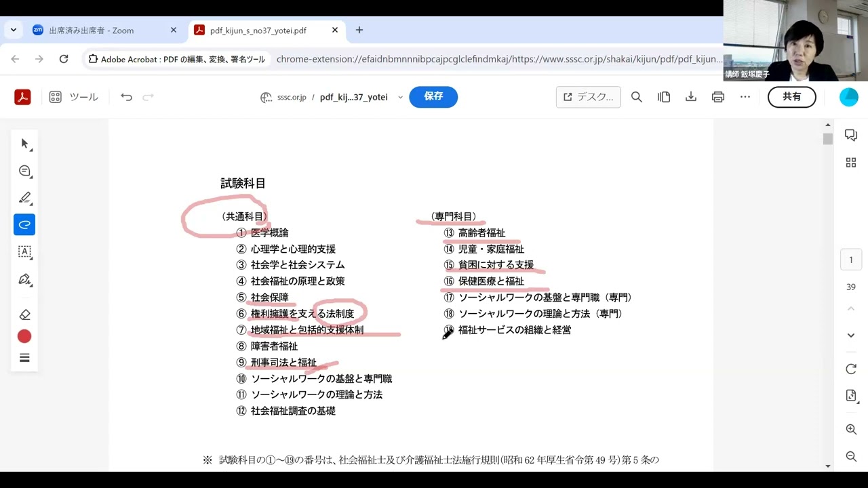Image resolution: width=868 pixels, height=488 pixels.
Task: Open the red color swatch picker
Action: pyautogui.click(x=24, y=336)
